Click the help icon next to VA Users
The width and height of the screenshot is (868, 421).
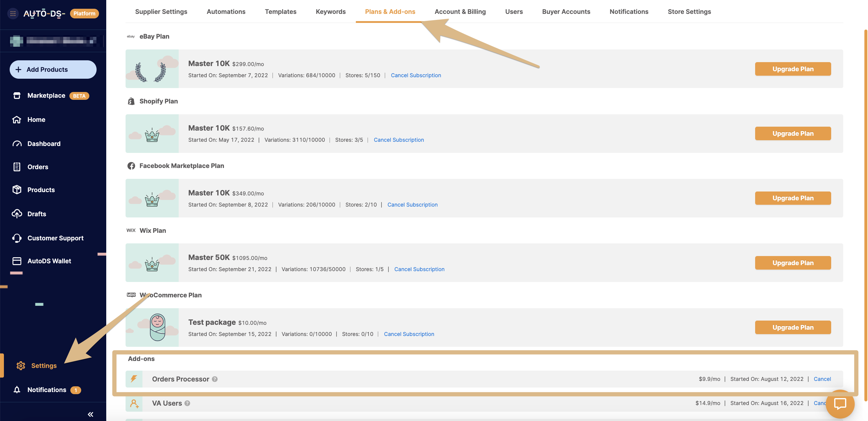187,403
